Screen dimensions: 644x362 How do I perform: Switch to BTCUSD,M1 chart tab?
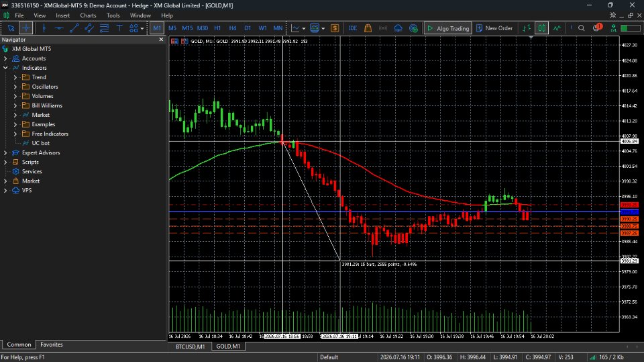tap(190, 347)
